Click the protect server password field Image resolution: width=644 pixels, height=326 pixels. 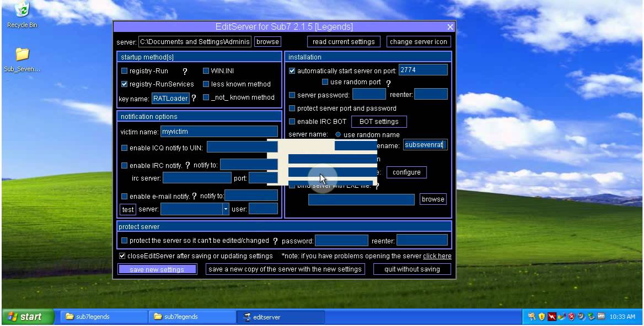pos(341,241)
